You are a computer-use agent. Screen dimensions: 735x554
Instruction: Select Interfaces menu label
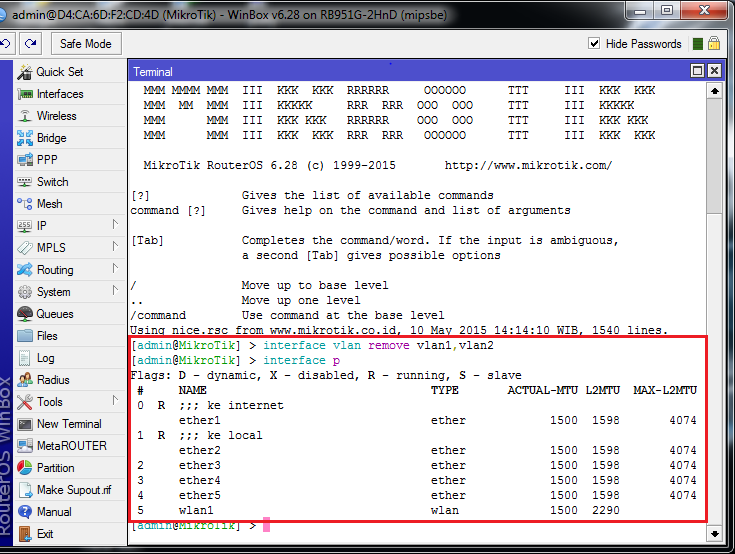pos(60,94)
